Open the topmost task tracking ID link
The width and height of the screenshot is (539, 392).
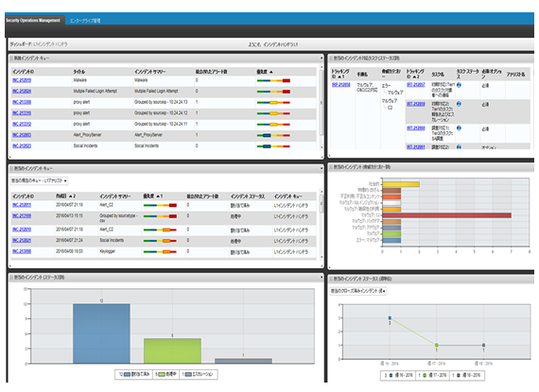[416, 84]
